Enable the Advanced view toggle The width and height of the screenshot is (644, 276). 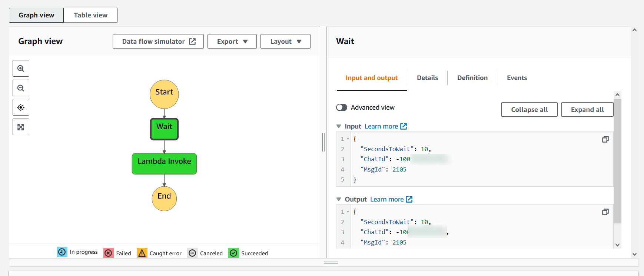pyautogui.click(x=342, y=107)
